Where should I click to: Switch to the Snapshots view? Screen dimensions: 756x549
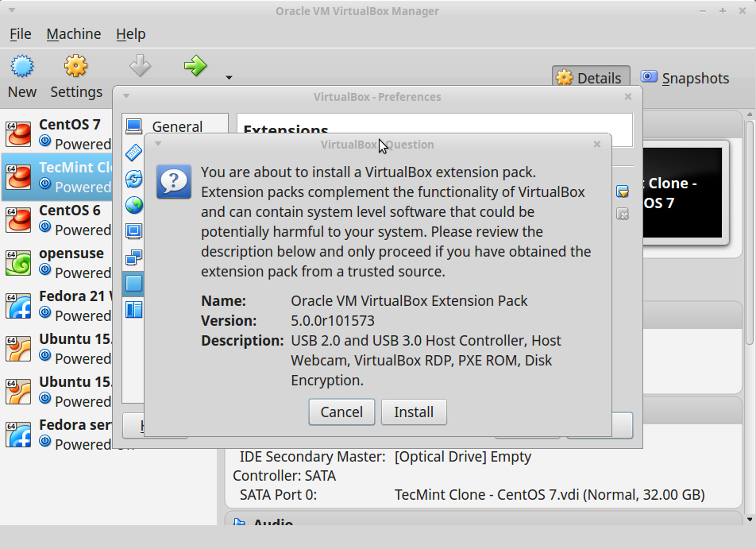685,78
